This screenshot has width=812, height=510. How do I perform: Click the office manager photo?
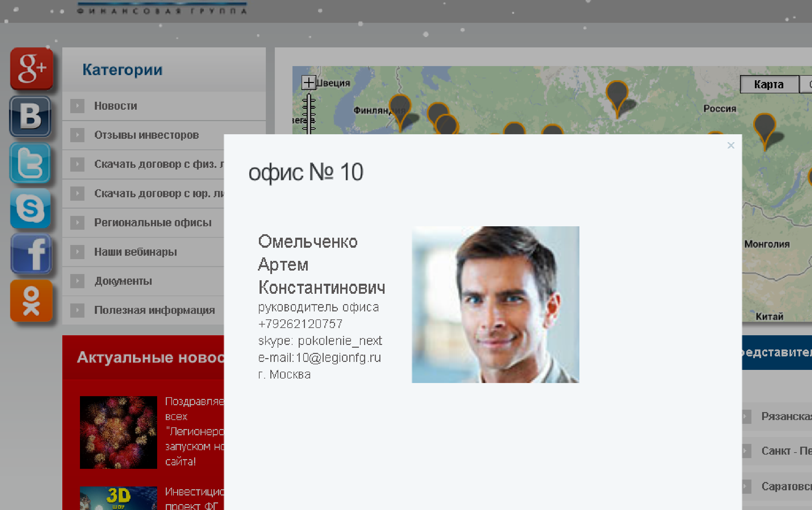tap(495, 304)
